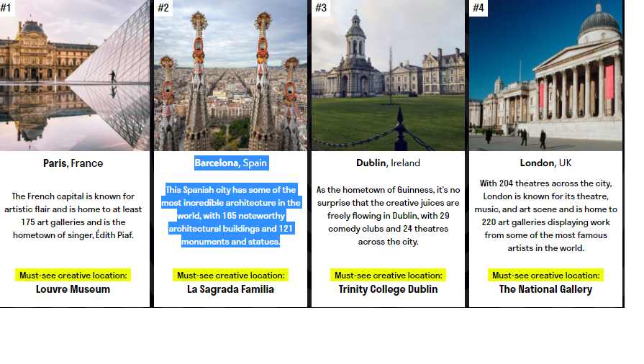Click the hometown of Guinness description paragraph

coord(388,216)
